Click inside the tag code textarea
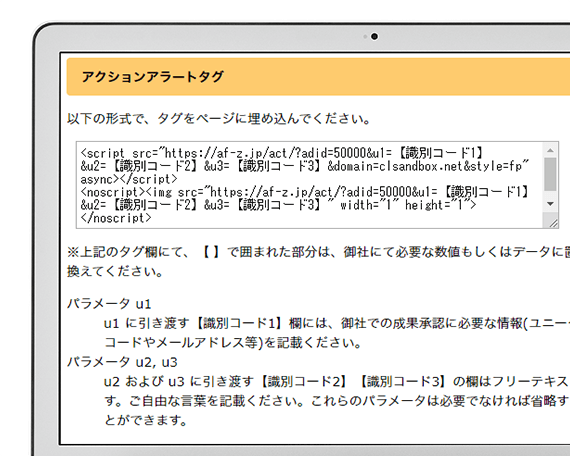The height and width of the screenshot is (456, 570). (x=309, y=185)
